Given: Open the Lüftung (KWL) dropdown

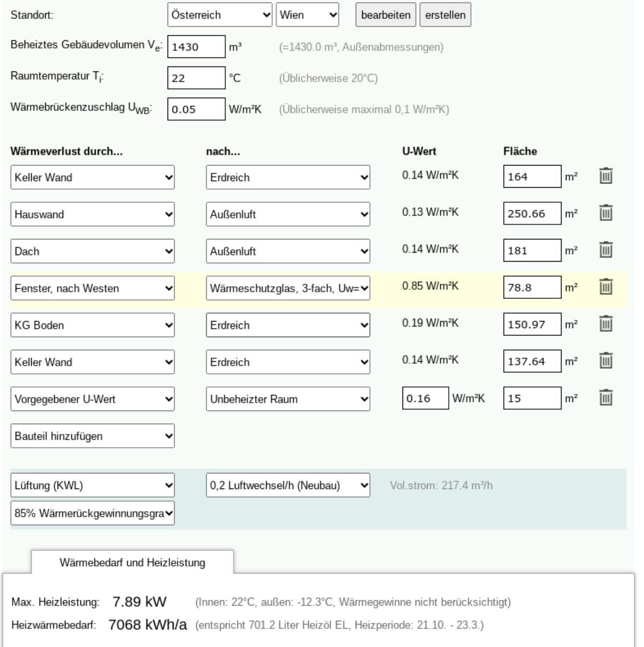Looking at the screenshot, I should pos(93,486).
